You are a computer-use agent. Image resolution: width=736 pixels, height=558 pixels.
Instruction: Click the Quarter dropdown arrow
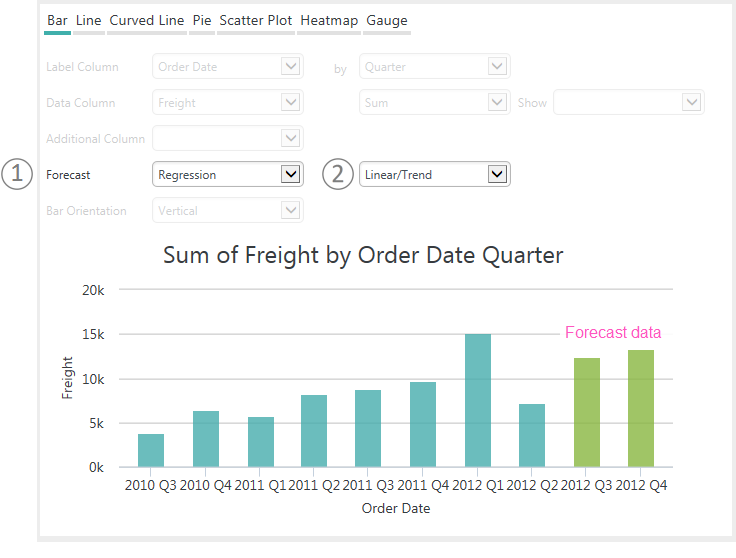498,66
